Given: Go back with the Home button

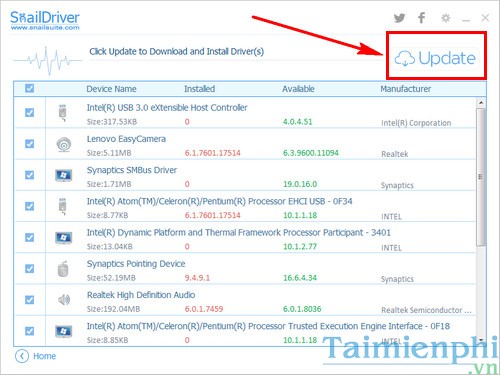Looking at the screenshot, I should coord(36,356).
